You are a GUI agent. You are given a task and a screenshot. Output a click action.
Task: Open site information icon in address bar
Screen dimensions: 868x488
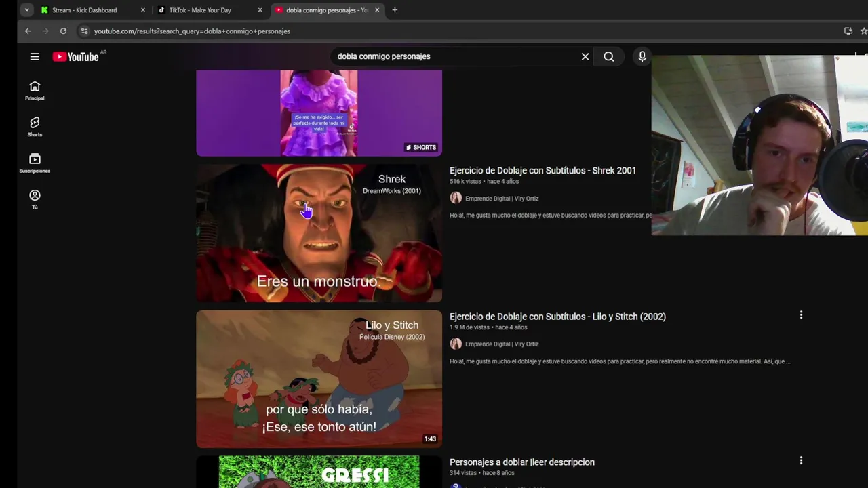point(84,31)
